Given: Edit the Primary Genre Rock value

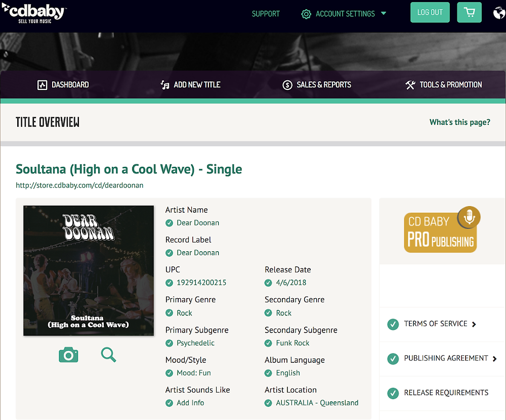Looking at the screenshot, I should tap(184, 313).
